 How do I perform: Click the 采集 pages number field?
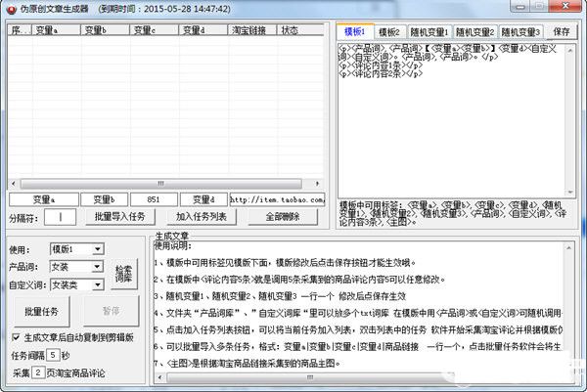[38, 372]
